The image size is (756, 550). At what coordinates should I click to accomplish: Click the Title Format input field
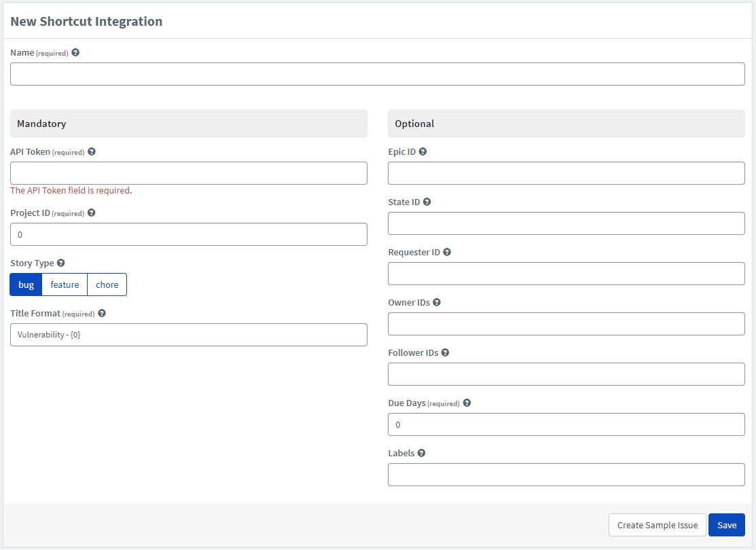[x=189, y=335]
